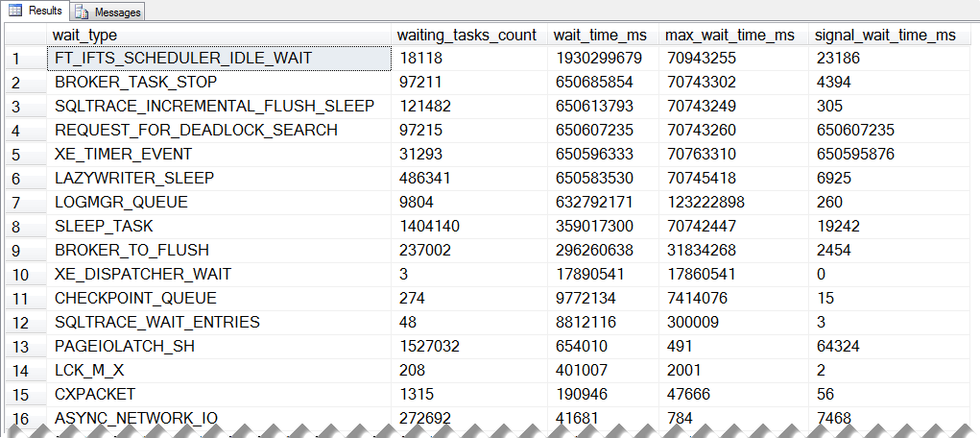This screenshot has height=438, width=980.
Task: Switch to the Results tab
Action: pyautogui.click(x=35, y=11)
